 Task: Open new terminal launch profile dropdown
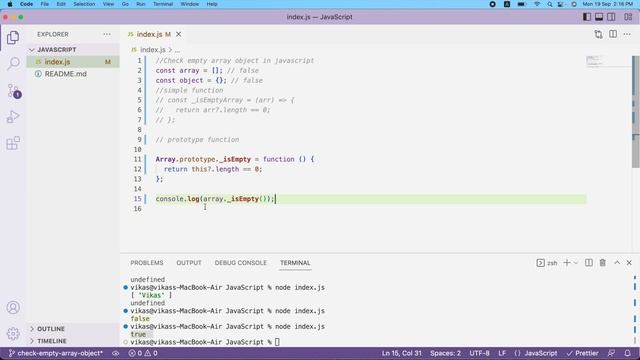[x=576, y=263]
